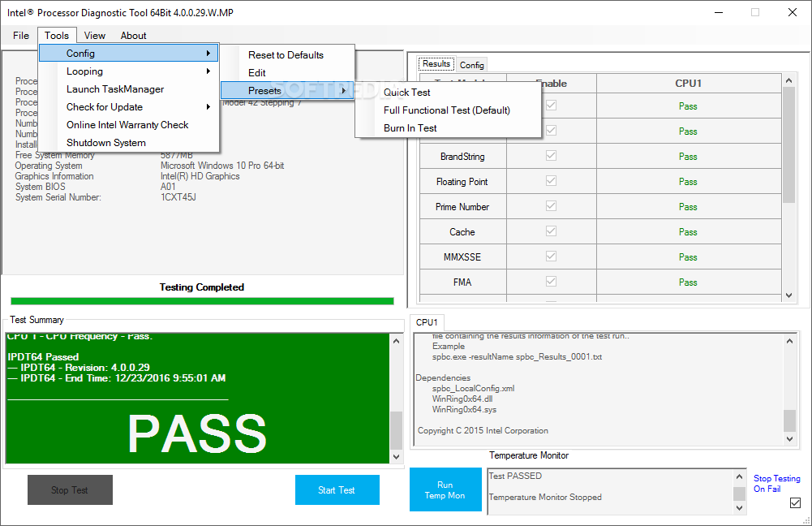This screenshot has width=812, height=526.
Task: Expand the Presets submenu
Action: [x=287, y=91]
